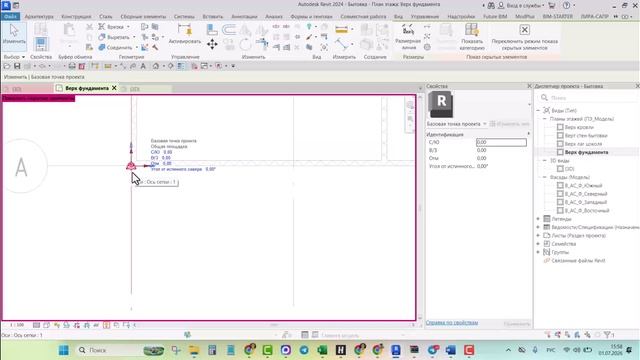Click the Align tool icon

click(x=212, y=29)
